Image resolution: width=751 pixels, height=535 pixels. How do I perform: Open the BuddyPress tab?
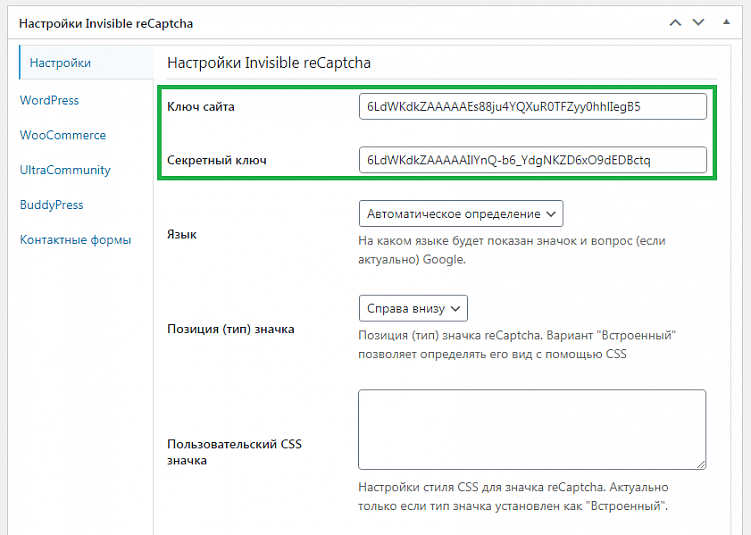tap(52, 205)
